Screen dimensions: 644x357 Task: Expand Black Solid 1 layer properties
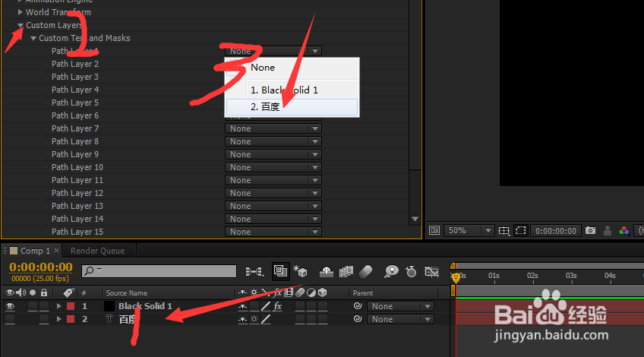58,306
